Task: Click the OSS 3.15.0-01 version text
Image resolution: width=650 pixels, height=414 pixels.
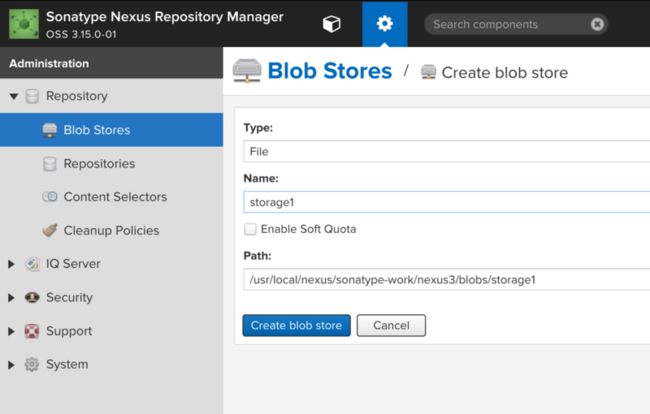Action: click(x=81, y=34)
